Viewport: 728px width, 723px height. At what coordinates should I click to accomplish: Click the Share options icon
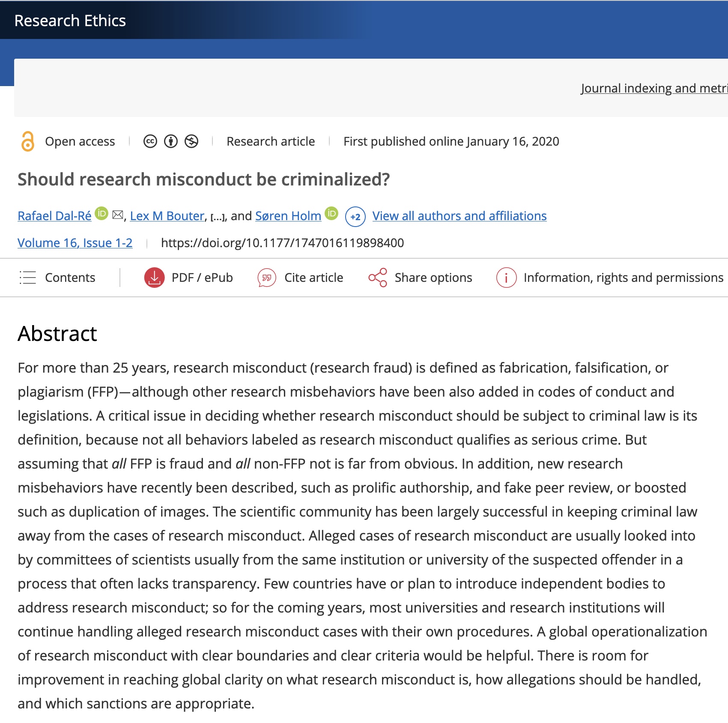click(378, 278)
